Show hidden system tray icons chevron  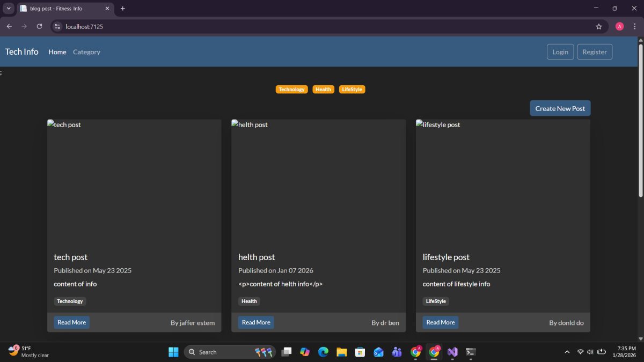[x=567, y=352]
